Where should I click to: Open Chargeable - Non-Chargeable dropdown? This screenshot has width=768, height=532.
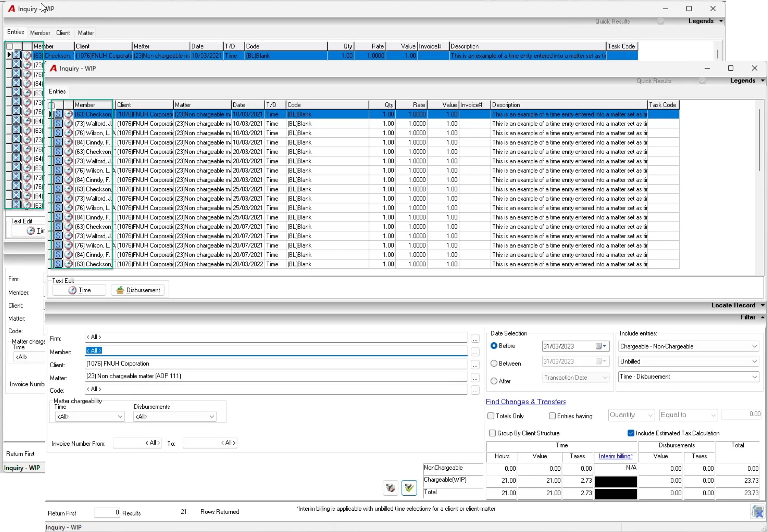688,346
